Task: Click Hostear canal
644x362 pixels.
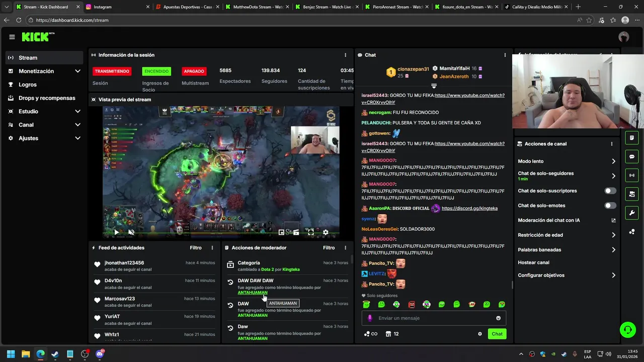Action: pos(533,262)
